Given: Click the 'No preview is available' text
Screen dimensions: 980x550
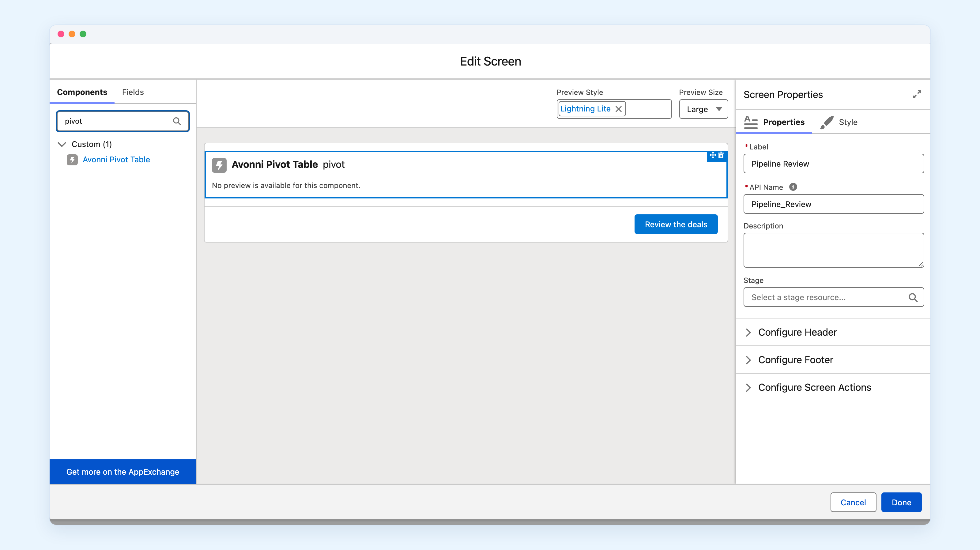Looking at the screenshot, I should pos(286,186).
